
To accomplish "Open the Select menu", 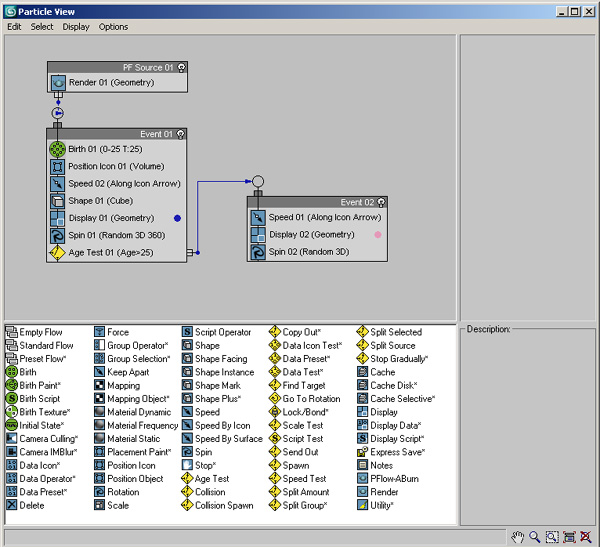I will (x=42, y=27).
